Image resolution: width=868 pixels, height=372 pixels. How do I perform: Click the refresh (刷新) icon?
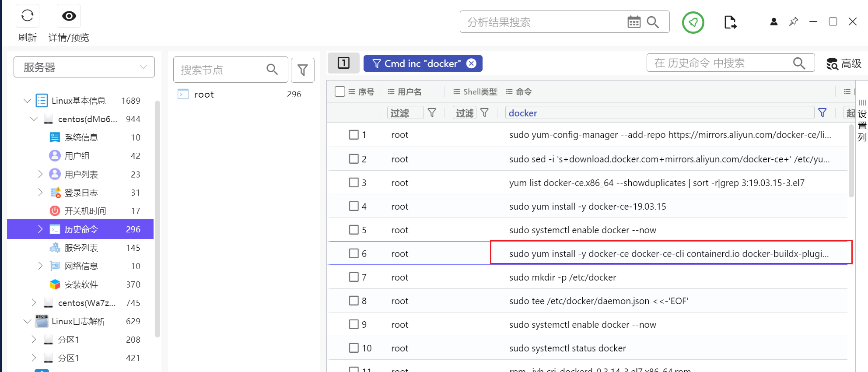[27, 16]
